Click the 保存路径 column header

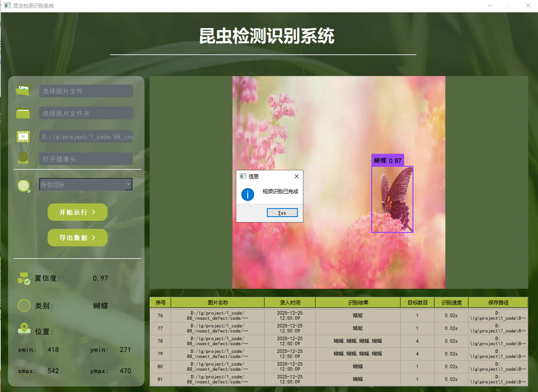(x=498, y=302)
